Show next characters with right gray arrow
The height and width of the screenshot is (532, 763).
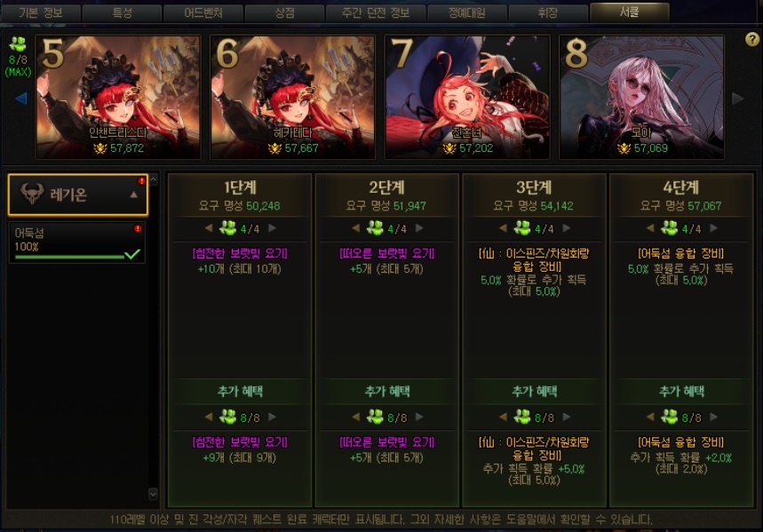738,99
